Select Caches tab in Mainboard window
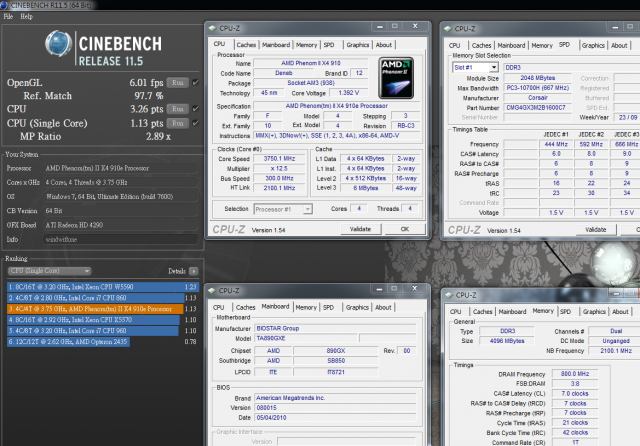This screenshot has width=640, height=446. point(245,307)
